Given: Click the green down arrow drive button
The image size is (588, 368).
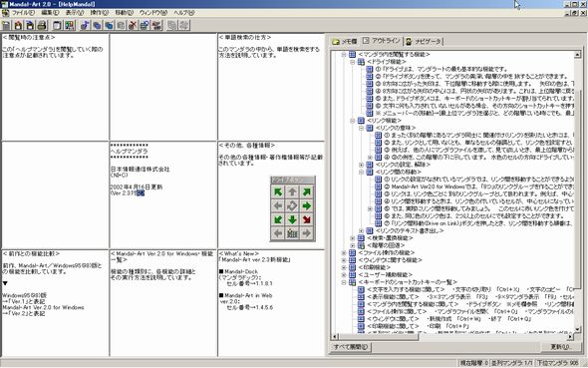Looking at the screenshot, I should pyautogui.click(x=292, y=219).
